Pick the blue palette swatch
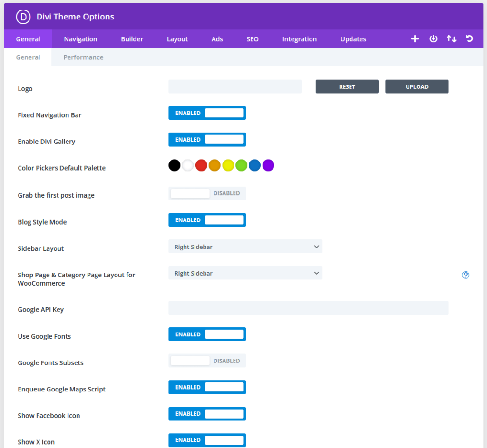Viewport: 487px width, 448px height. coord(255,165)
